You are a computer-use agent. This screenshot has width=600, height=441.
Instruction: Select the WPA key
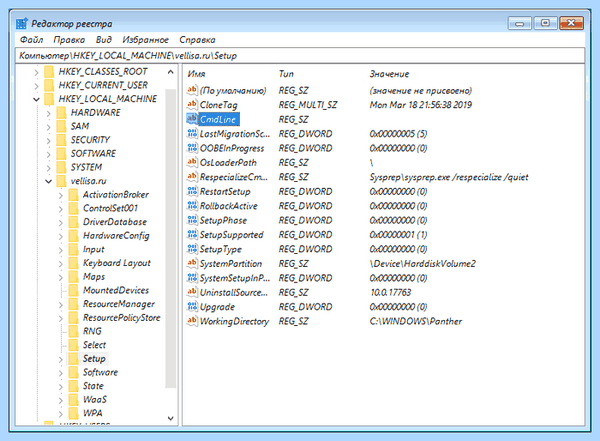coord(93,413)
